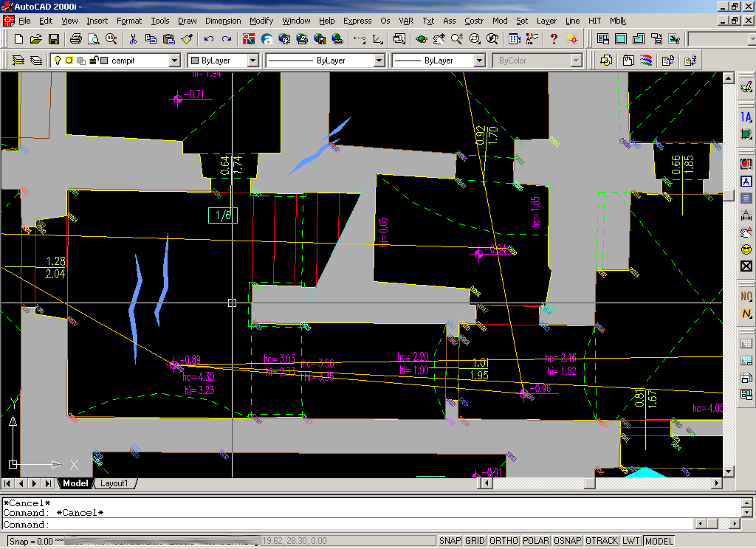The width and height of the screenshot is (756, 549).
Task: Expand the ByLayer lineweight dropdown
Action: click(479, 61)
